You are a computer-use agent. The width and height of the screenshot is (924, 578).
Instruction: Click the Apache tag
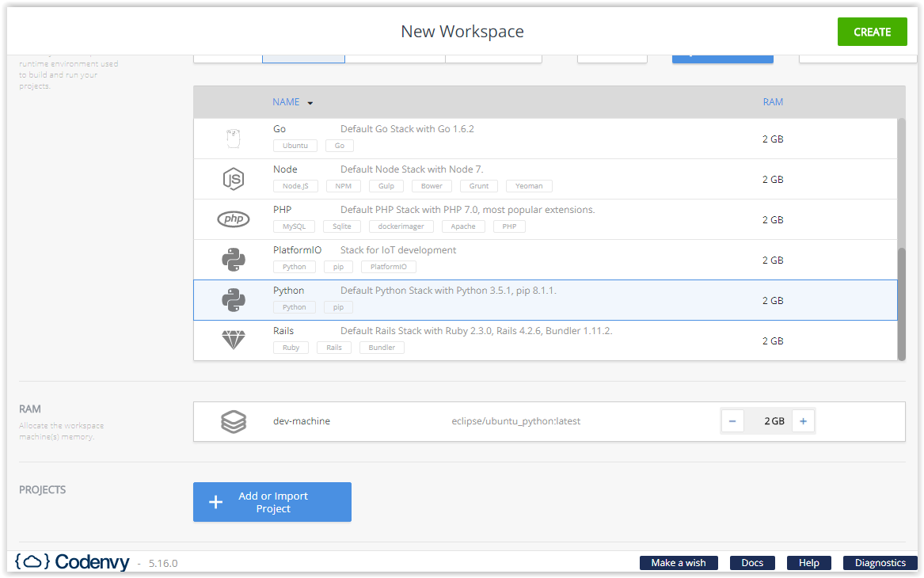(463, 226)
